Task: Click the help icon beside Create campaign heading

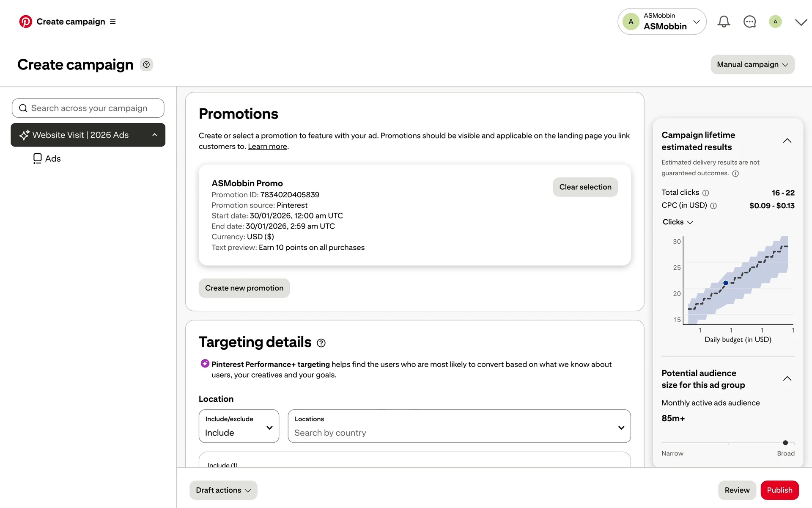Action: click(146, 65)
